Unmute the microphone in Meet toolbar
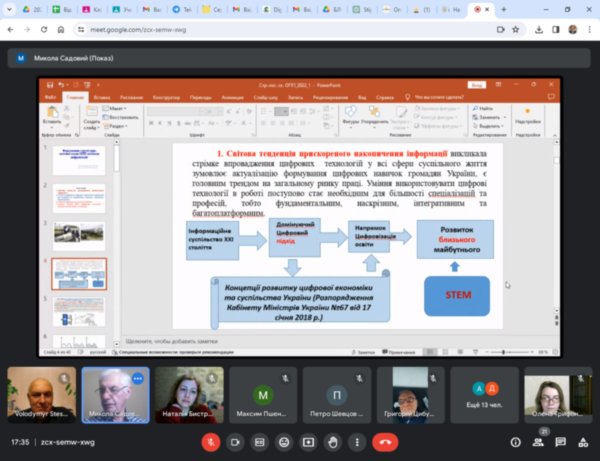600x461 pixels. [x=211, y=441]
